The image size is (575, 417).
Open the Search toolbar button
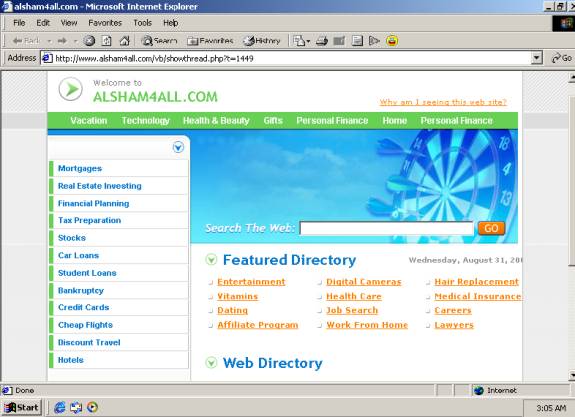159,41
